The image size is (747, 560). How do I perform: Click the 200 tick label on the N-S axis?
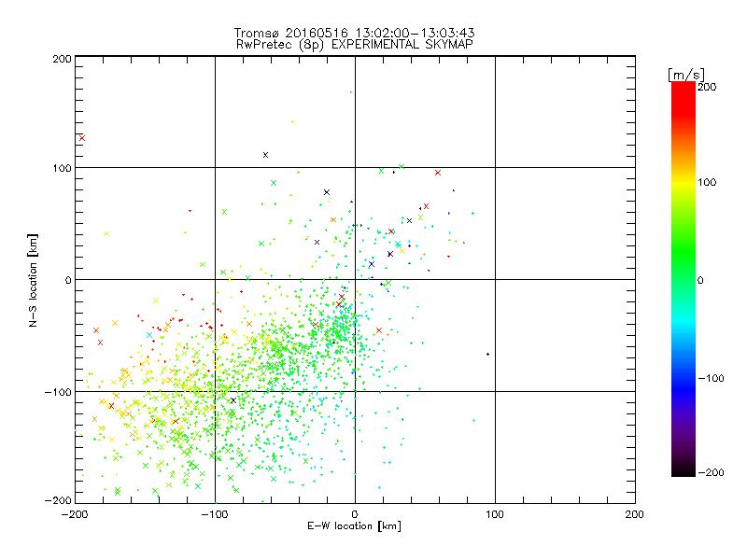point(62,59)
